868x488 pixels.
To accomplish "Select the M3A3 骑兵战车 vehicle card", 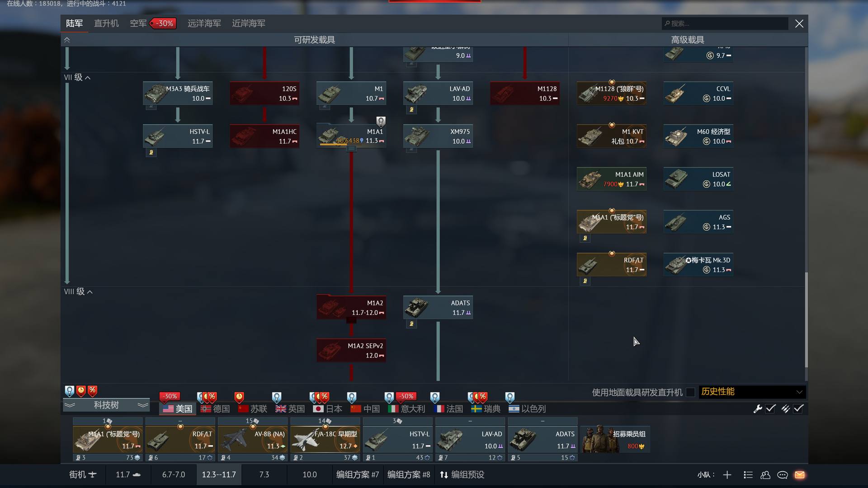I will [178, 93].
